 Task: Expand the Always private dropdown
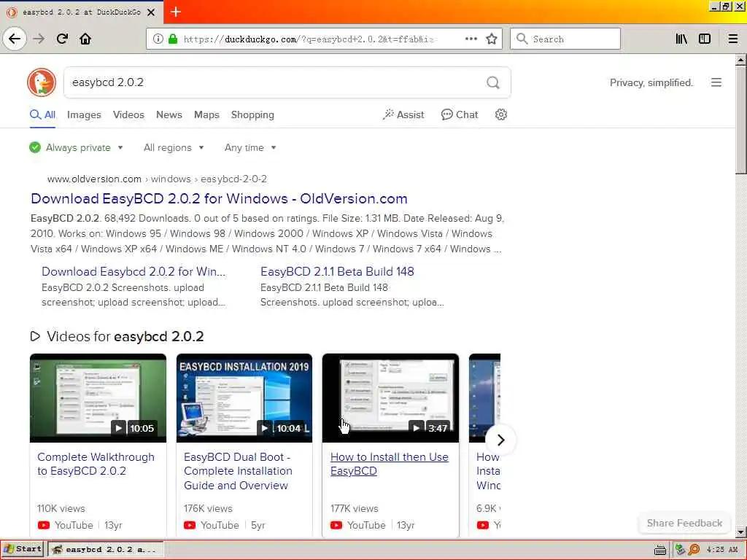[x=76, y=147]
